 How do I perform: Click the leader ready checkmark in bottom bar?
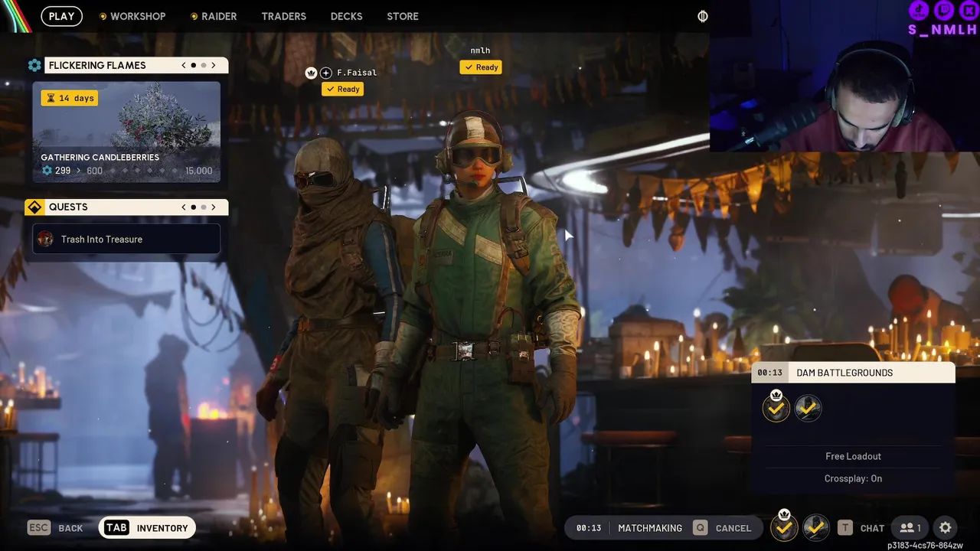(x=784, y=527)
